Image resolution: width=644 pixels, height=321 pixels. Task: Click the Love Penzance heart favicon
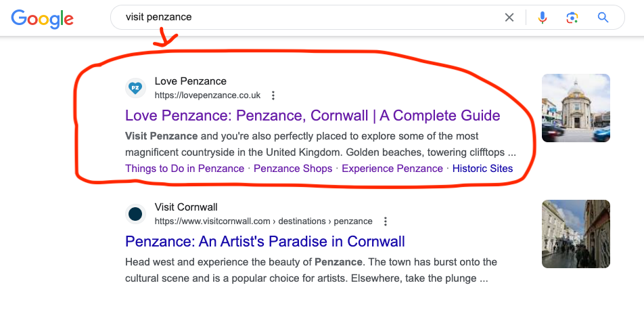[x=135, y=88]
